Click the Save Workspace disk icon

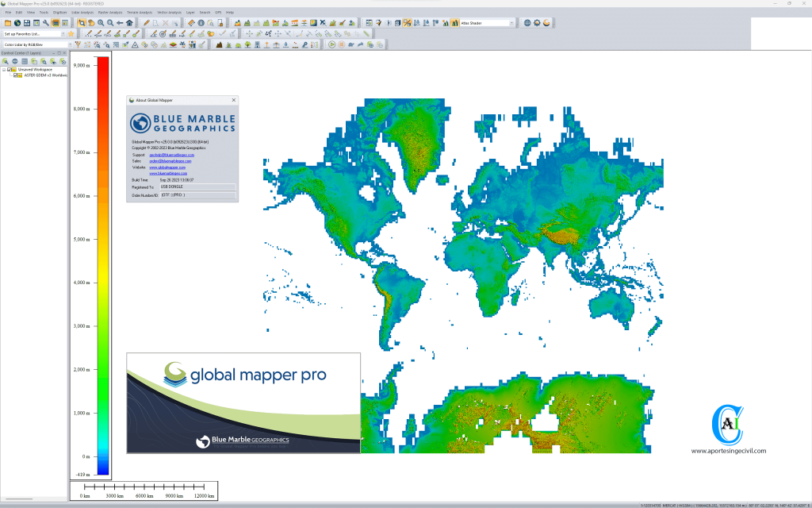(26, 22)
